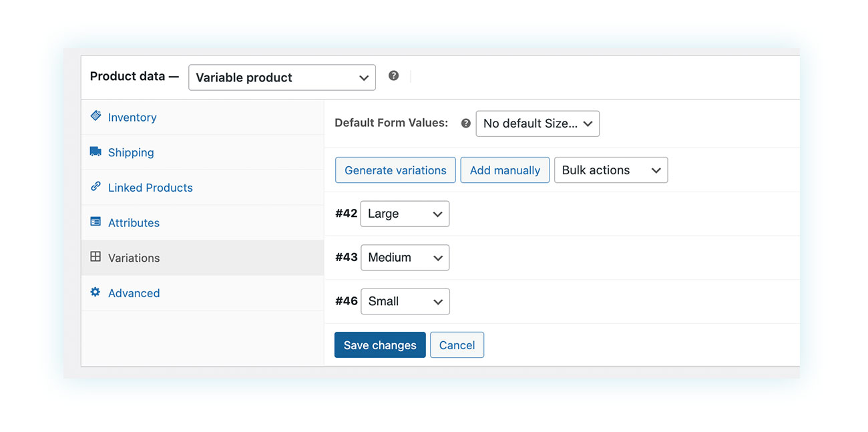Click the Advanced gear icon
This screenshot has height=432, width=868.
[95, 292]
